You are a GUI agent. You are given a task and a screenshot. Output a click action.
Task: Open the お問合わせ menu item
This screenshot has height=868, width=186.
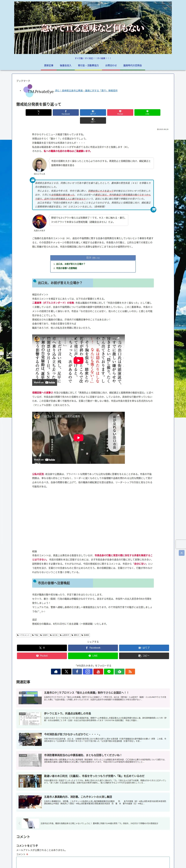coord(111,65)
